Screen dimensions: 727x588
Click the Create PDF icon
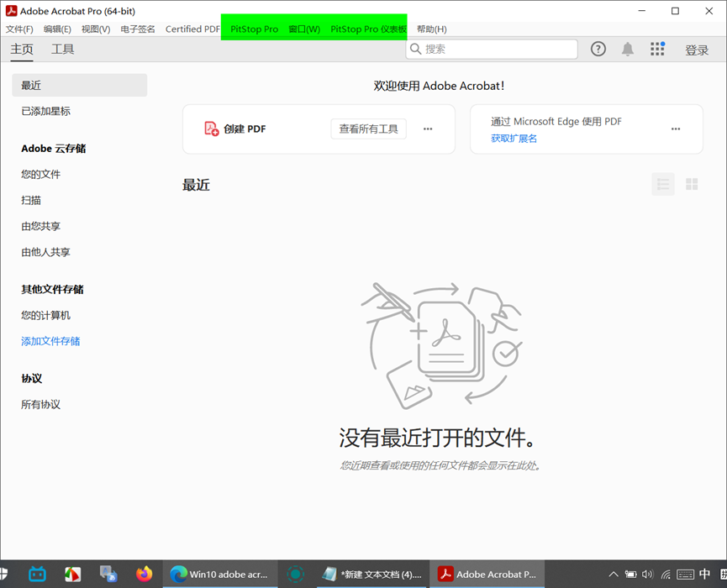(x=212, y=129)
